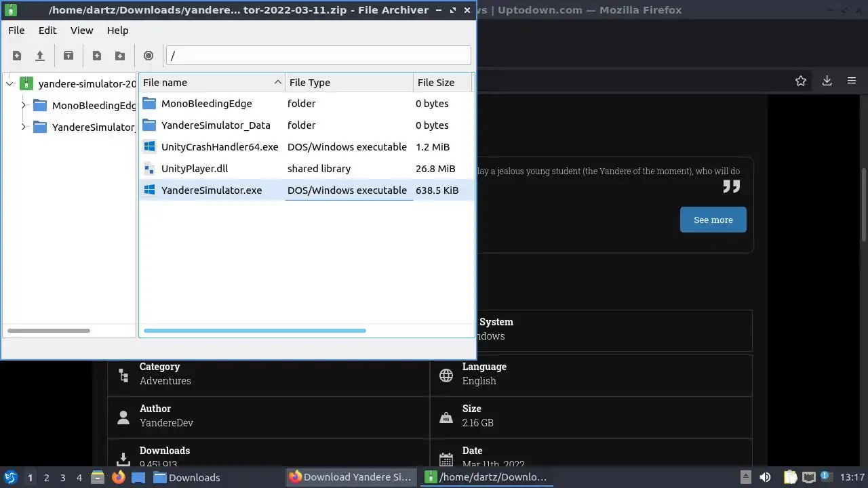Switch to Downloads window taskbar button
The image size is (868, 488).
(x=216, y=477)
